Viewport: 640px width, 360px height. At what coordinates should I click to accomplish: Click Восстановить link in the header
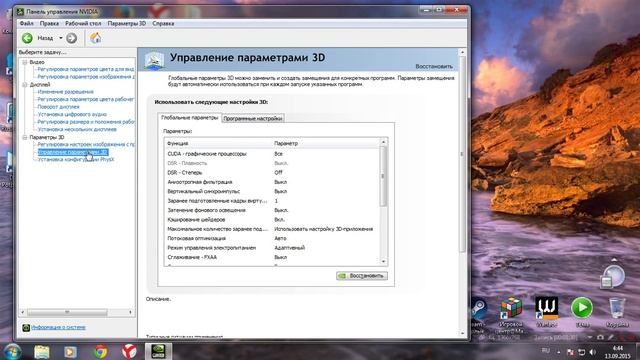click(434, 66)
